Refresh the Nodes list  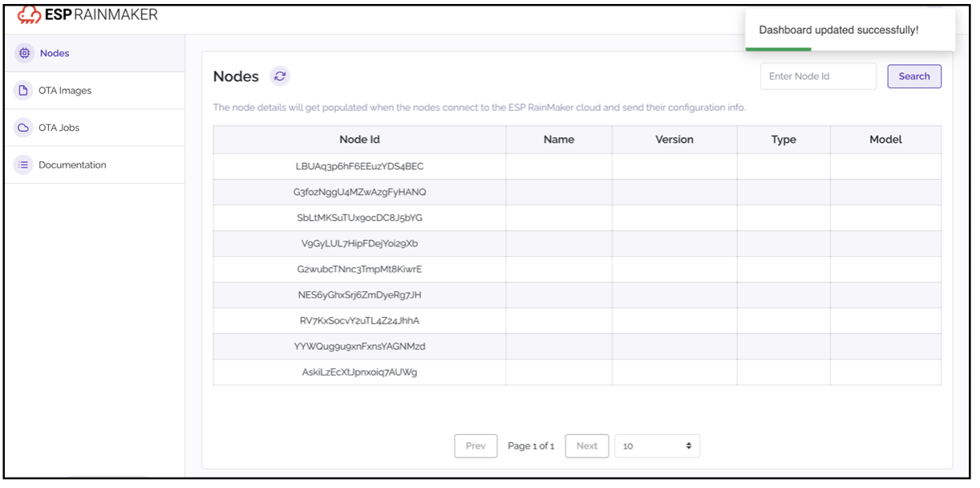tap(280, 76)
